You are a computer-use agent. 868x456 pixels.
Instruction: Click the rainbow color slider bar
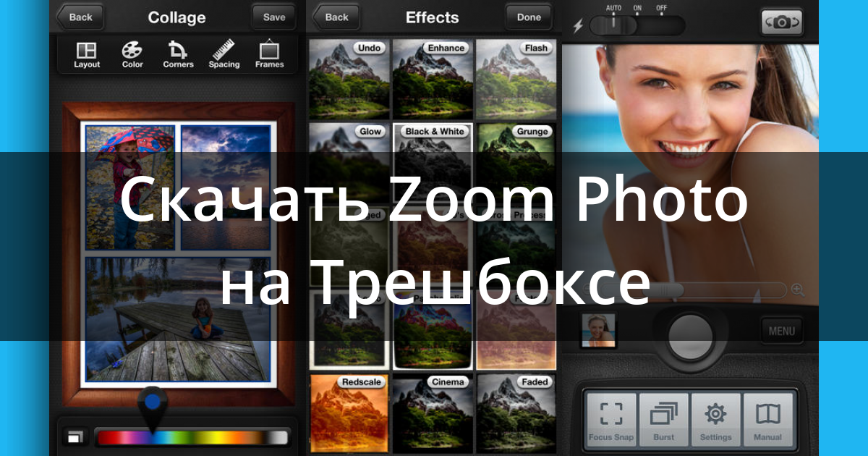(x=192, y=437)
